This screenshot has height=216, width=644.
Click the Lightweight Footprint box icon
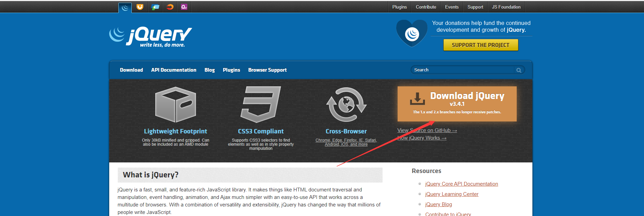tap(175, 104)
